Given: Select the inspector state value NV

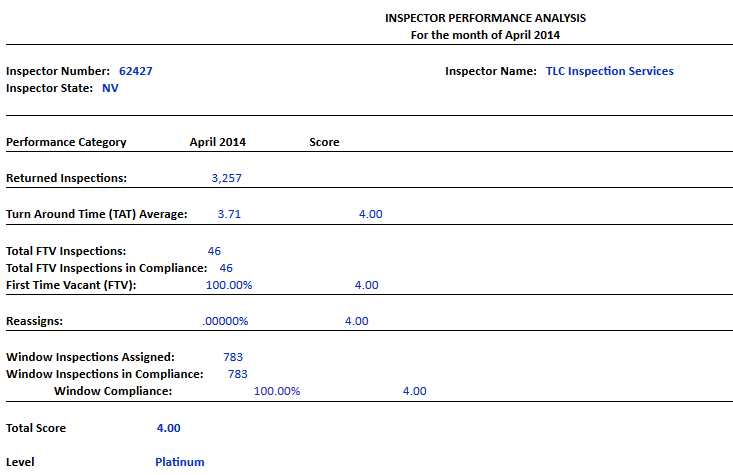Looking at the screenshot, I should (110, 88).
